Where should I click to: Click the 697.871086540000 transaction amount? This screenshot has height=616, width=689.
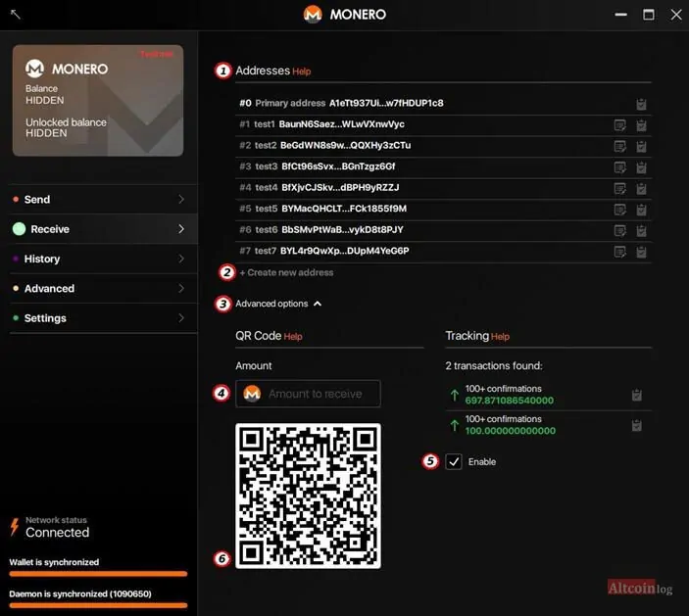click(510, 401)
